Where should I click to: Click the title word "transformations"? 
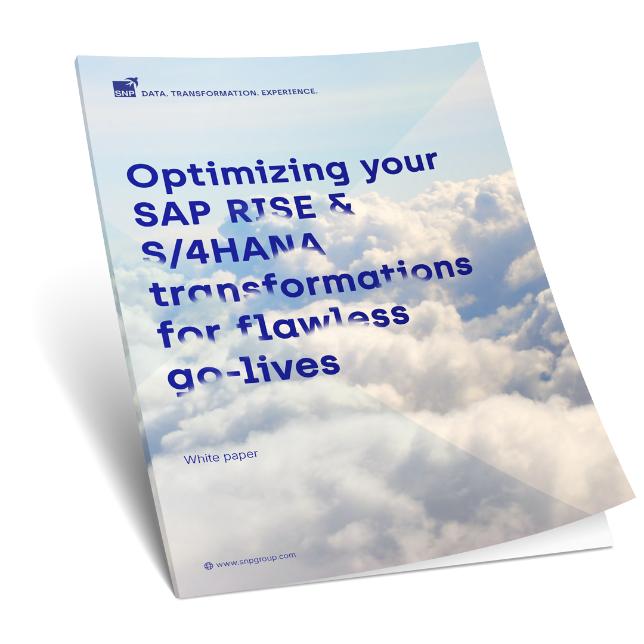coord(311,281)
